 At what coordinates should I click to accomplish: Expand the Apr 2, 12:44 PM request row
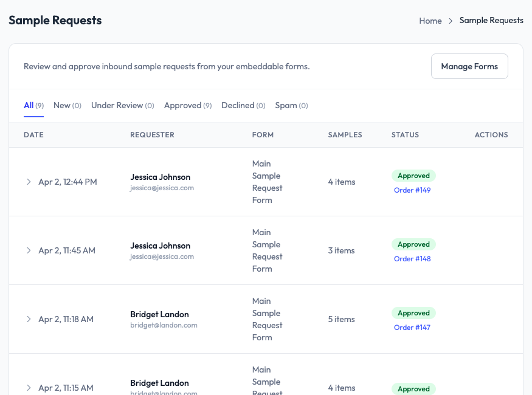coord(29,181)
